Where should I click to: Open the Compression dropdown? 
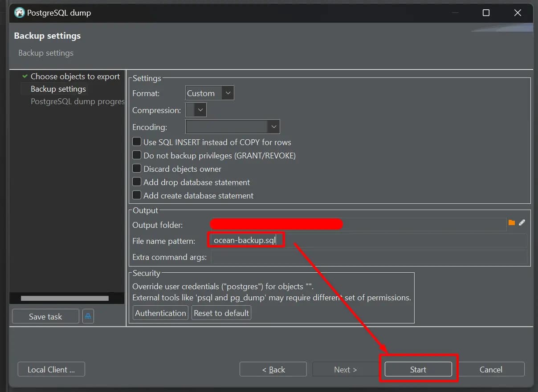196,109
